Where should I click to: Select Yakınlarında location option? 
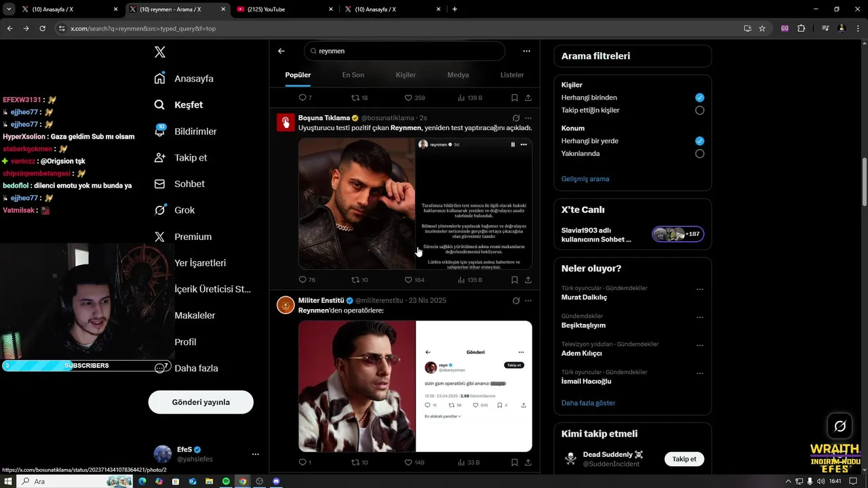[x=700, y=154]
